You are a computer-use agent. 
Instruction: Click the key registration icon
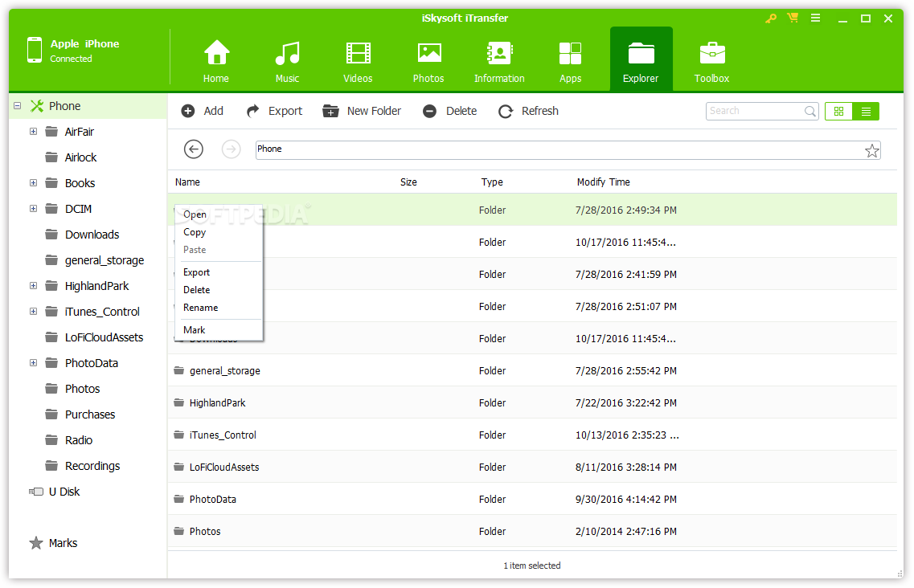[x=771, y=18]
